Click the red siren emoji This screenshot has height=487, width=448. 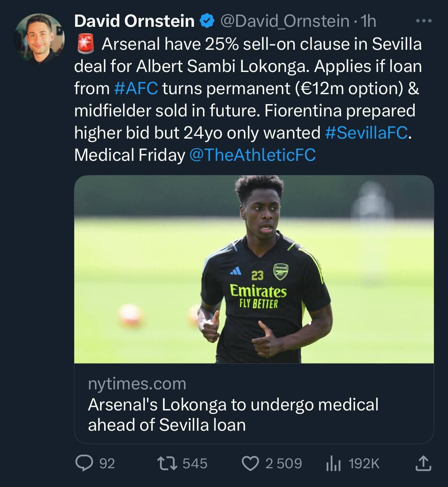click(85, 45)
